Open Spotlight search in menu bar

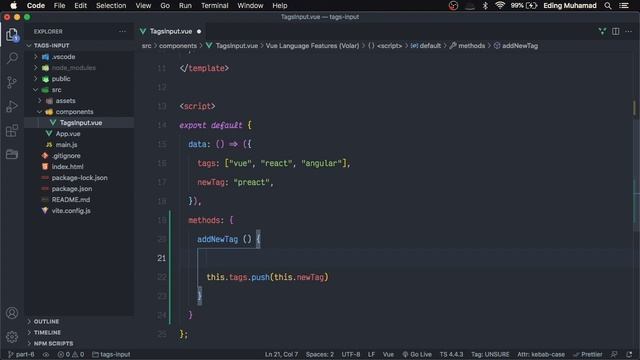click(608, 6)
